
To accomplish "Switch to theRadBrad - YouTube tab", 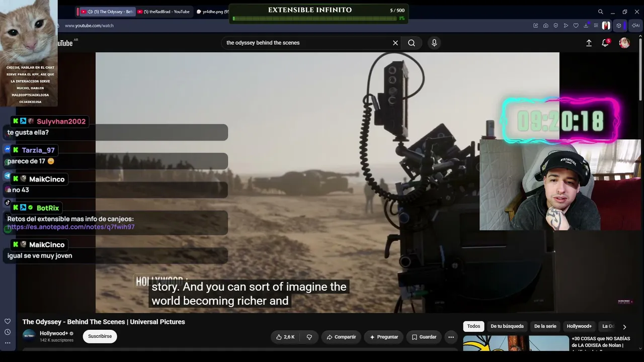I will point(164,12).
